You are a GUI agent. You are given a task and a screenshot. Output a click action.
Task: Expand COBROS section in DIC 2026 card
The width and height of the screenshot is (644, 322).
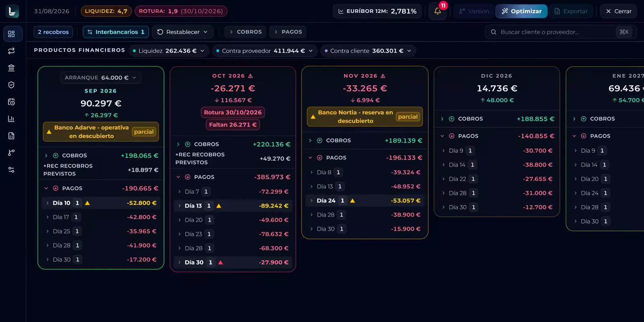point(497,119)
